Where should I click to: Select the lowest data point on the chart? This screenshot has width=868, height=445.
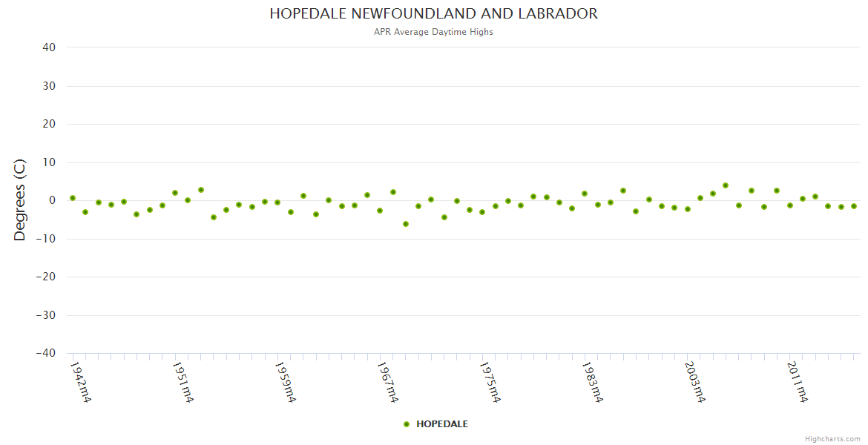406,224
